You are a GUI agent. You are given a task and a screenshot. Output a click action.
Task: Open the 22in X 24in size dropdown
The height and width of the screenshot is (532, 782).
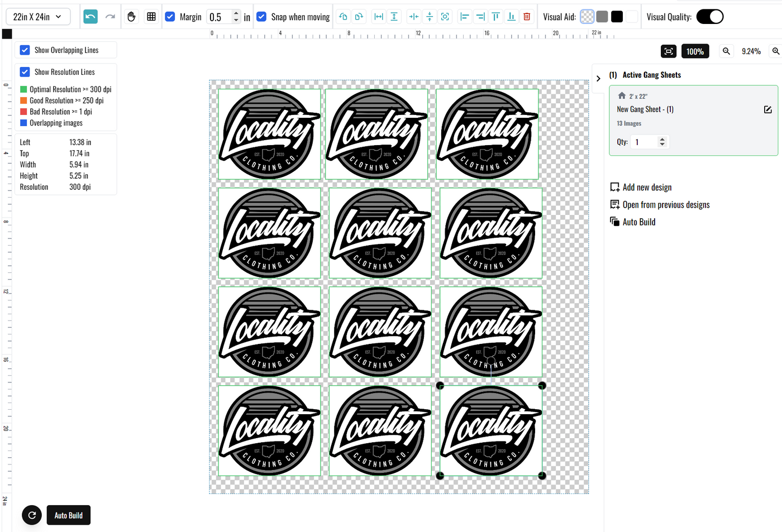37,16
